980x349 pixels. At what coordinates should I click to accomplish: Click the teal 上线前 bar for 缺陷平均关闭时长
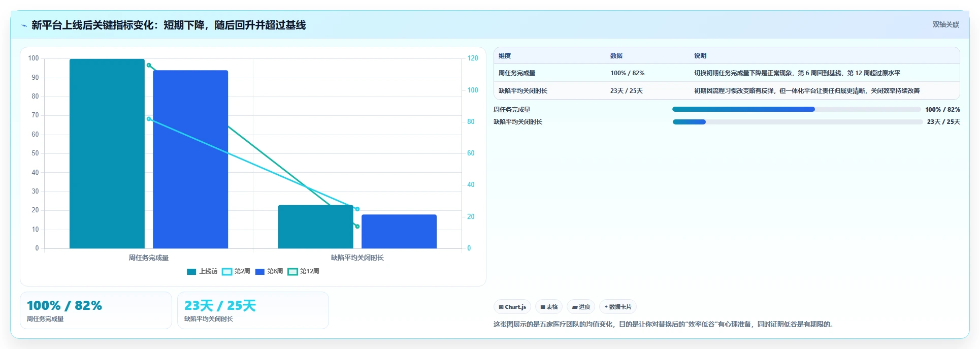tap(315, 227)
